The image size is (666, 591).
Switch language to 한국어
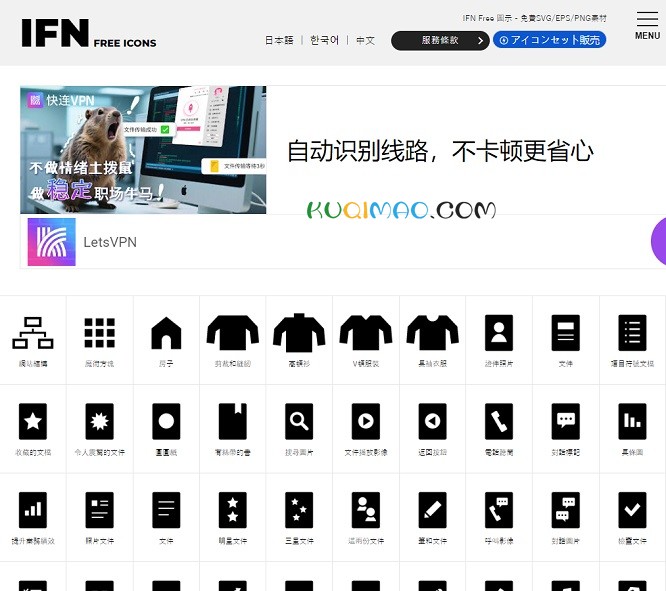325,40
